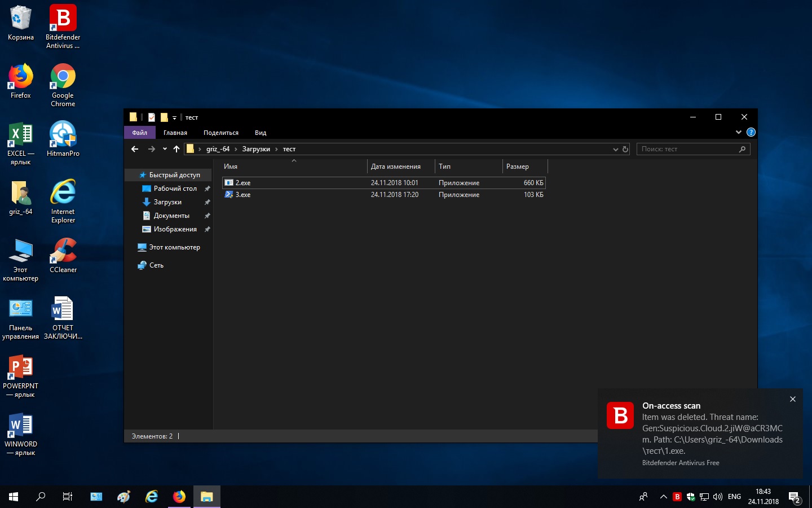Dismiss the Bitdefender notification
The image size is (812, 508).
[x=792, y=399]
